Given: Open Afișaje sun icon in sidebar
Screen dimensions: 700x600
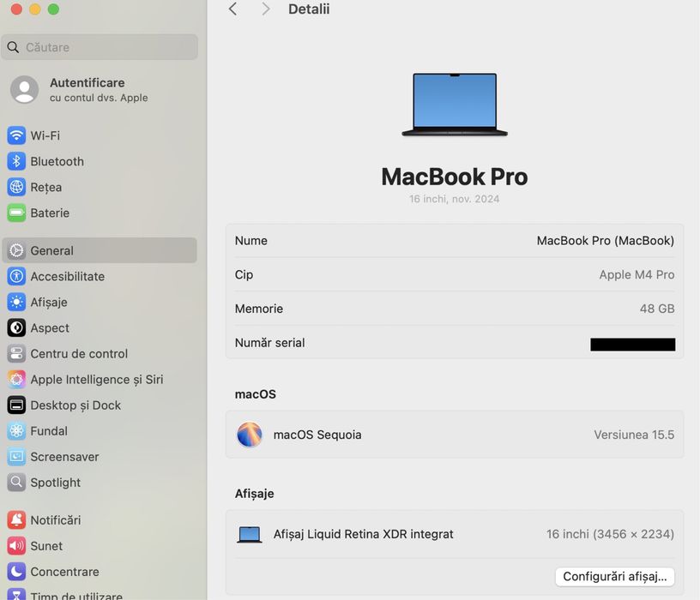Looking at the screenshot, I should pos(16,302).
